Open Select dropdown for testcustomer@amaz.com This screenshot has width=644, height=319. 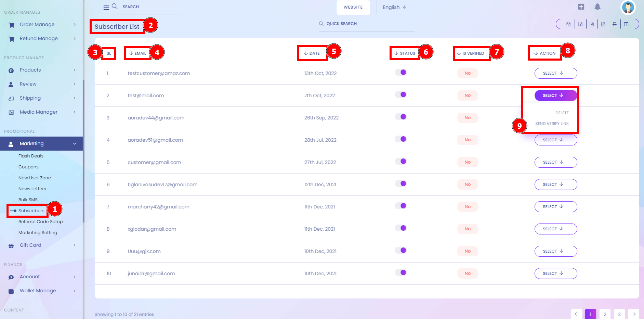click(x=556, y=73)
